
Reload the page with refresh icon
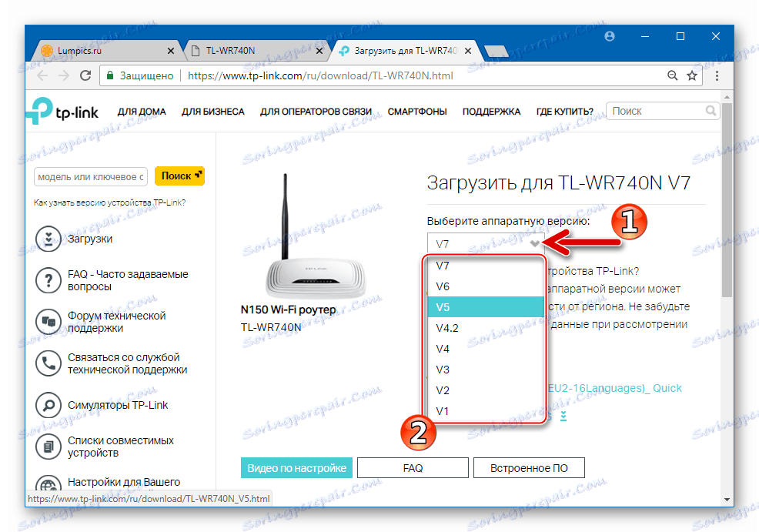click(85, 75)
